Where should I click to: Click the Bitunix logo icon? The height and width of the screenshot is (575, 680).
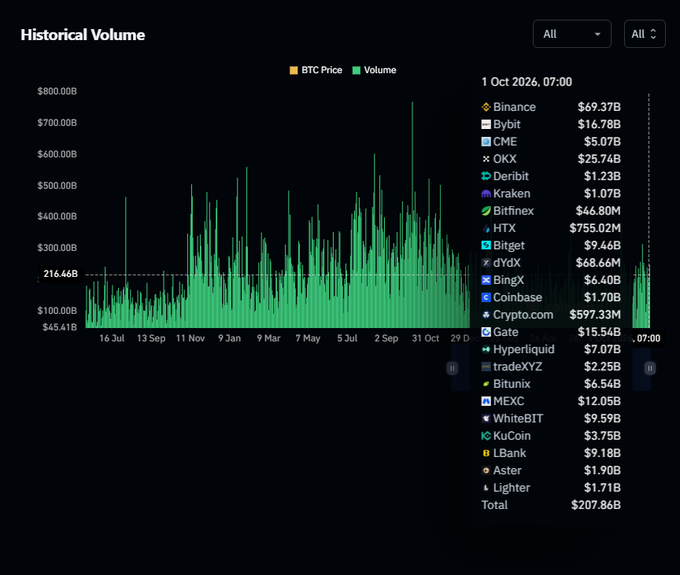point(486,384)
